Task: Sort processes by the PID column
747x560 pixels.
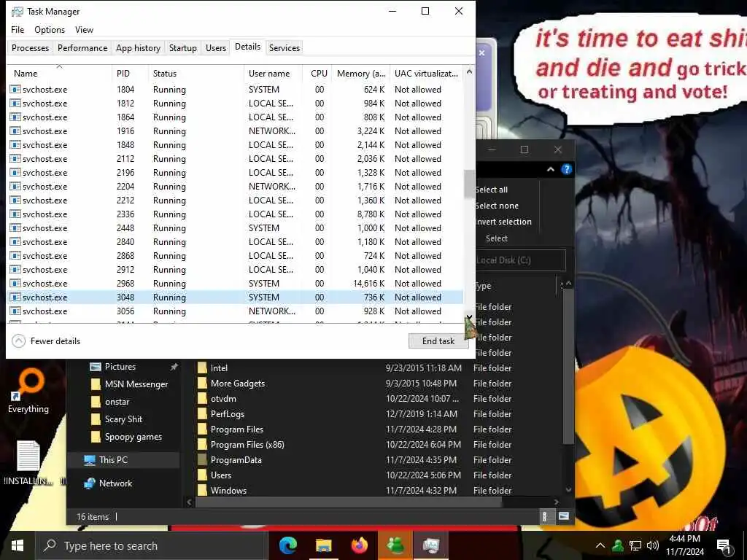Action: coord(130,74)
